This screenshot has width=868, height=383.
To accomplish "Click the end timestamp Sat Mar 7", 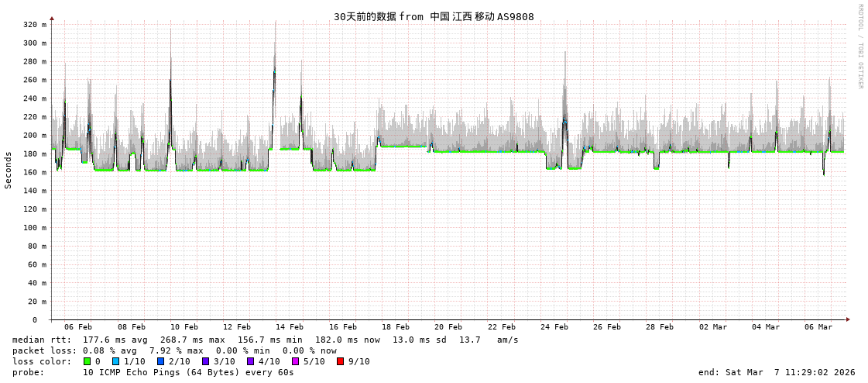I will 777,372.
